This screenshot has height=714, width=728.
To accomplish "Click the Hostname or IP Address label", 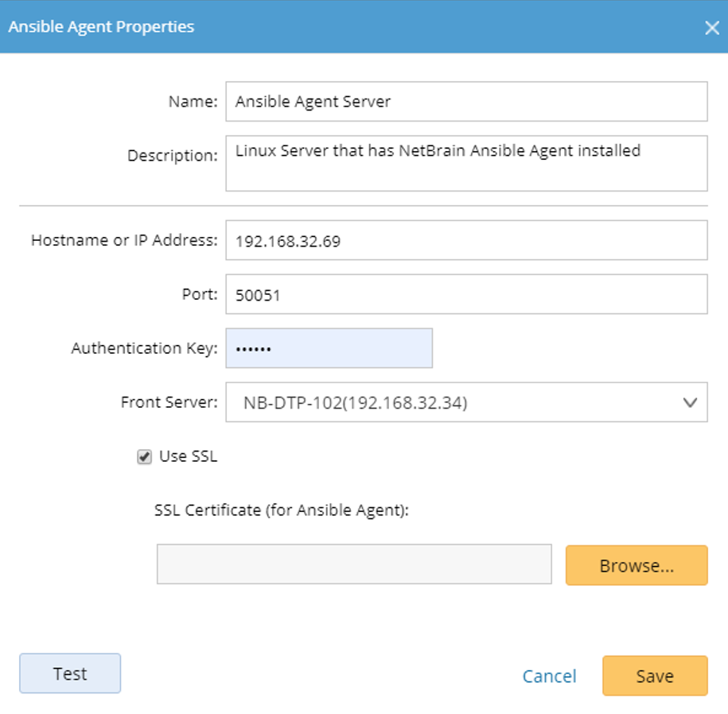I will (x=124, y=240).
